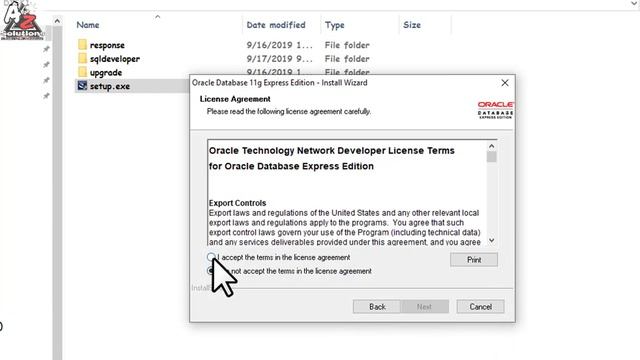Click the license agreement scrollbar thumb
The width and height of the screenshot is (640, 360).
coord(491,157)
